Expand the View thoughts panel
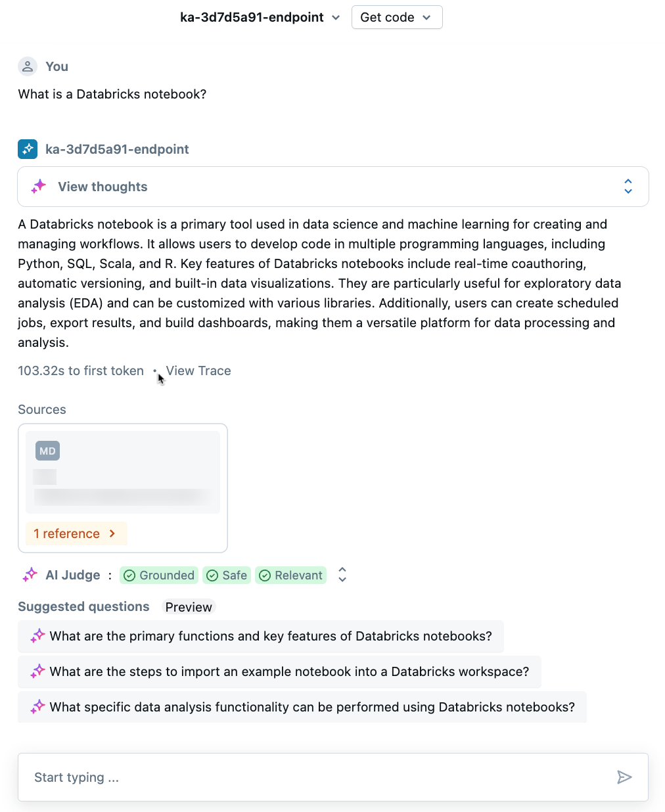 [628, 187]
